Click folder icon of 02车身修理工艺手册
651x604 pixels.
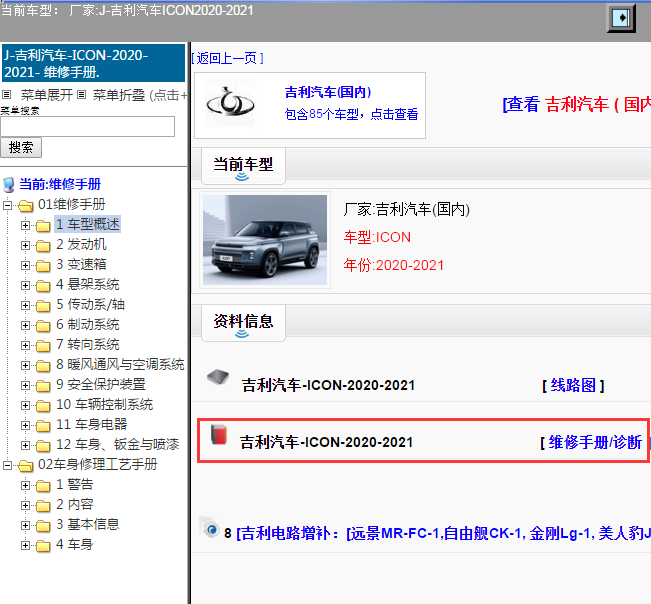[26, 465]
